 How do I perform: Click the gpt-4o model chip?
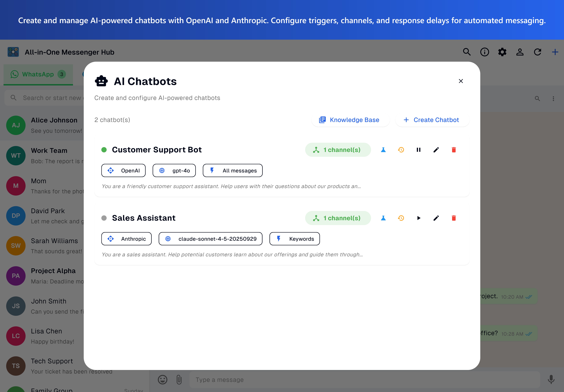[174, 170]
